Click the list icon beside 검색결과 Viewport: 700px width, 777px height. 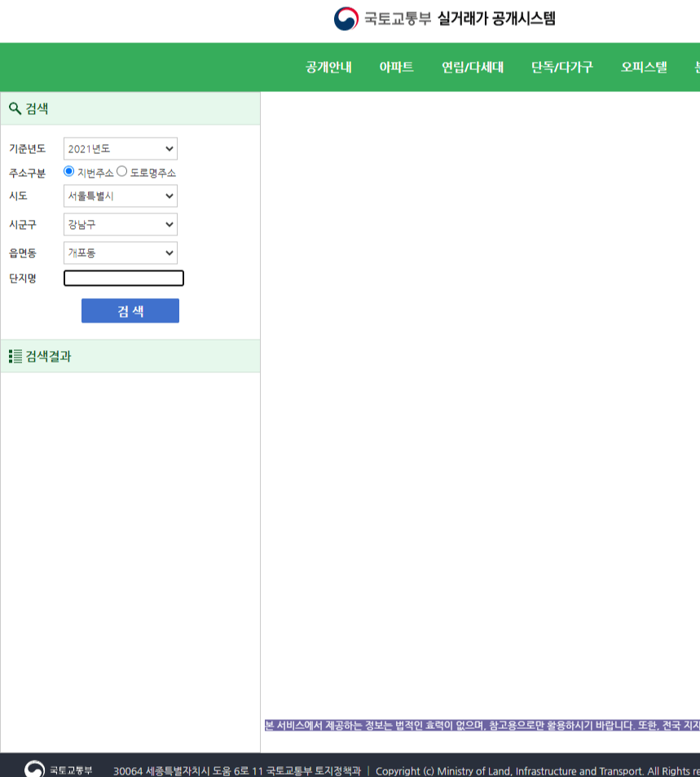point(15,356)
